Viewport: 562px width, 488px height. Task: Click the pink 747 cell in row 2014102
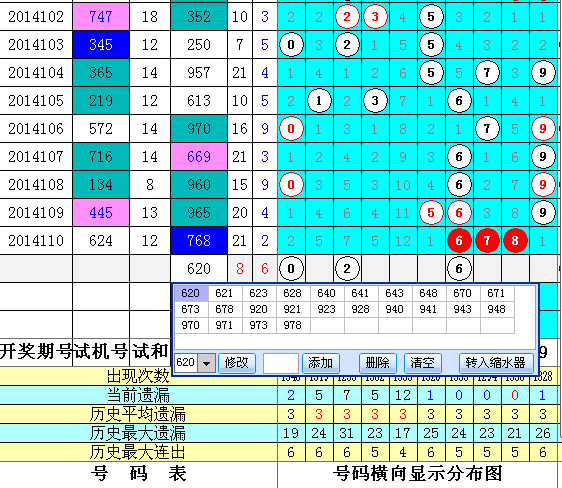[x=101, y=16]
